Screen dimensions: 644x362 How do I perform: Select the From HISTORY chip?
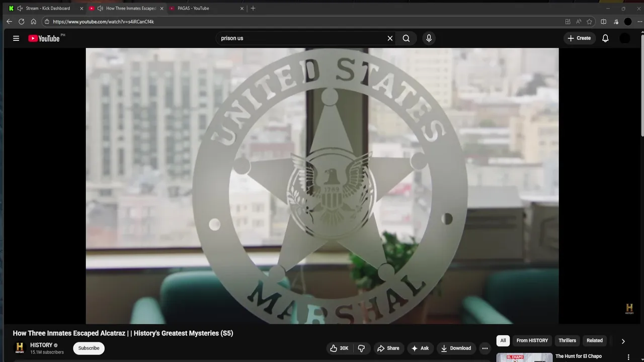tap(532, 340)
